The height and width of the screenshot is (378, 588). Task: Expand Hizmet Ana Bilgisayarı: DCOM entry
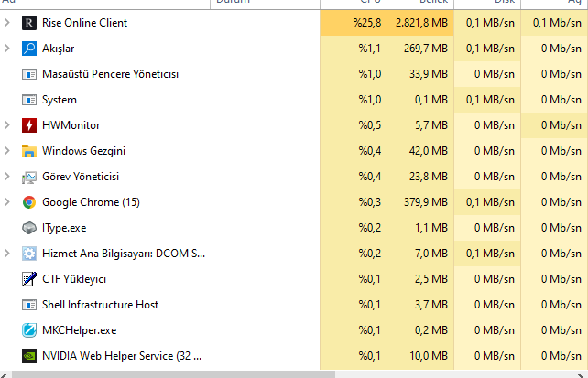[7, 254]
